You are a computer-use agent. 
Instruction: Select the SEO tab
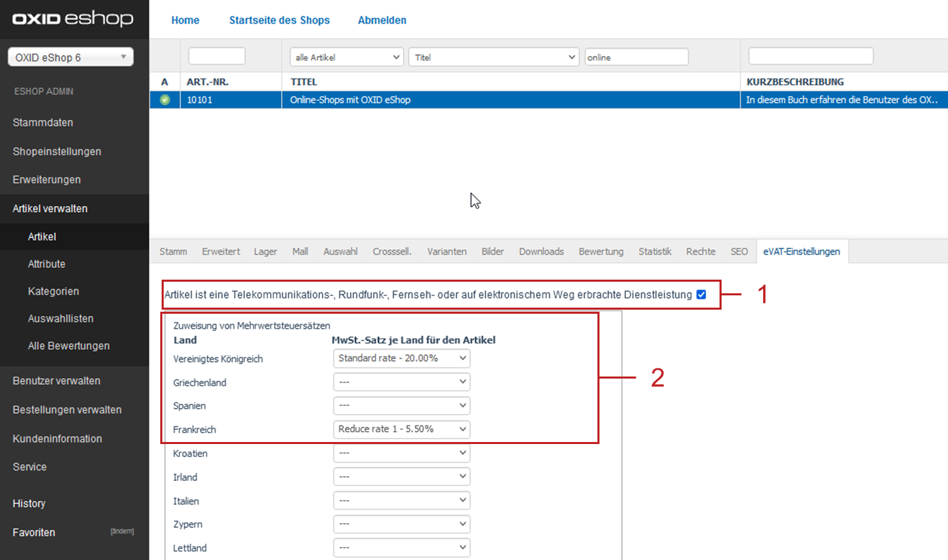(739, 252)
